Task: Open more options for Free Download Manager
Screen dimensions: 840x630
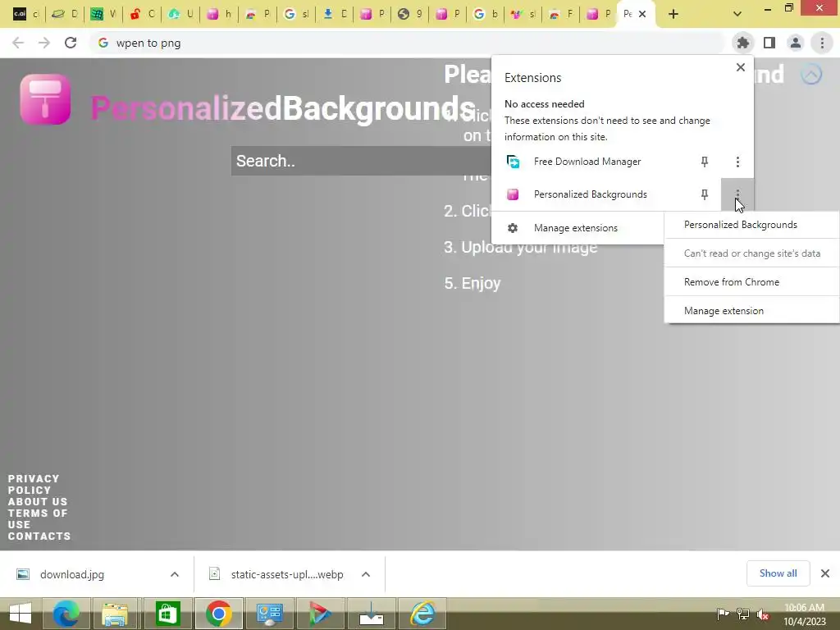Action: (737, 162)
